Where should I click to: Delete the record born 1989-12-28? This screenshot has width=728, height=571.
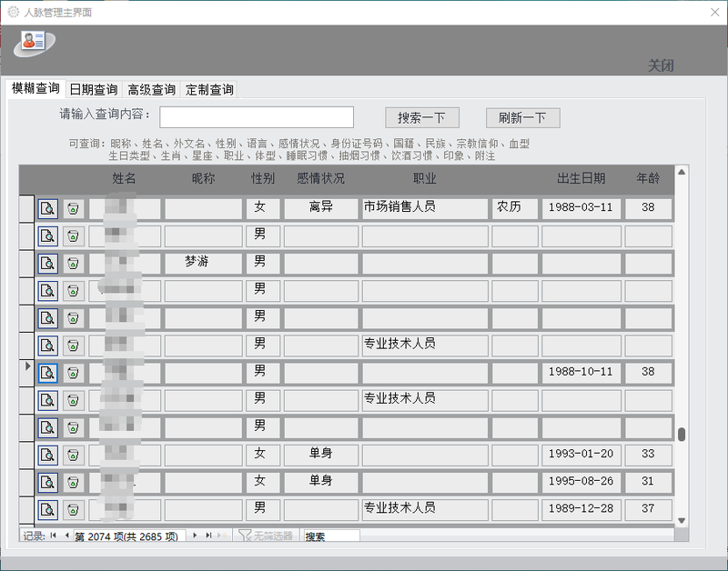point(74,510)
